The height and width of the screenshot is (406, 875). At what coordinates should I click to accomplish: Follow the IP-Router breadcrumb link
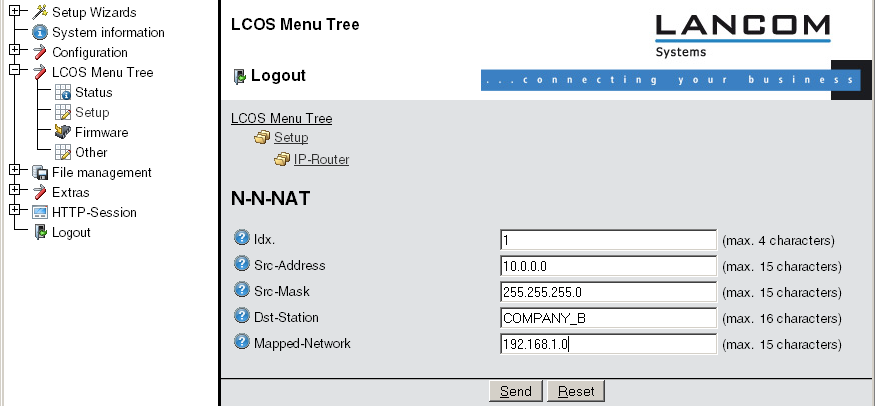[321, 159]
